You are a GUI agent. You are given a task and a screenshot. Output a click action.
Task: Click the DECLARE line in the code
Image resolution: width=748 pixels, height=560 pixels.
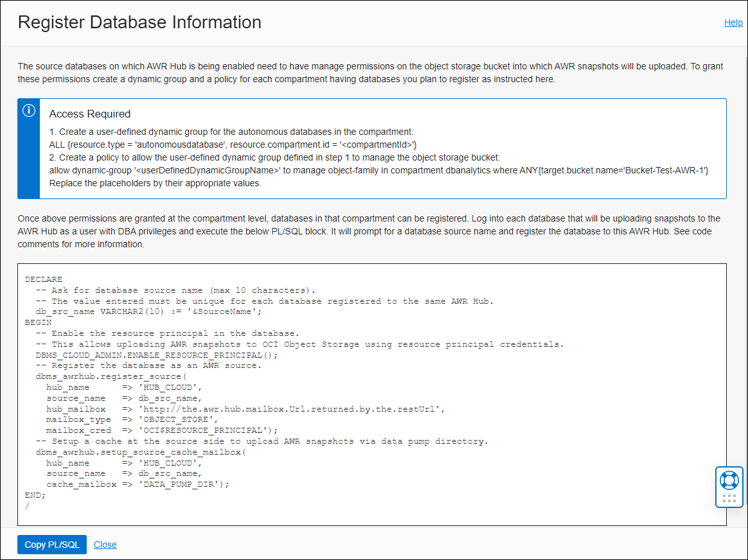[44, 279]
